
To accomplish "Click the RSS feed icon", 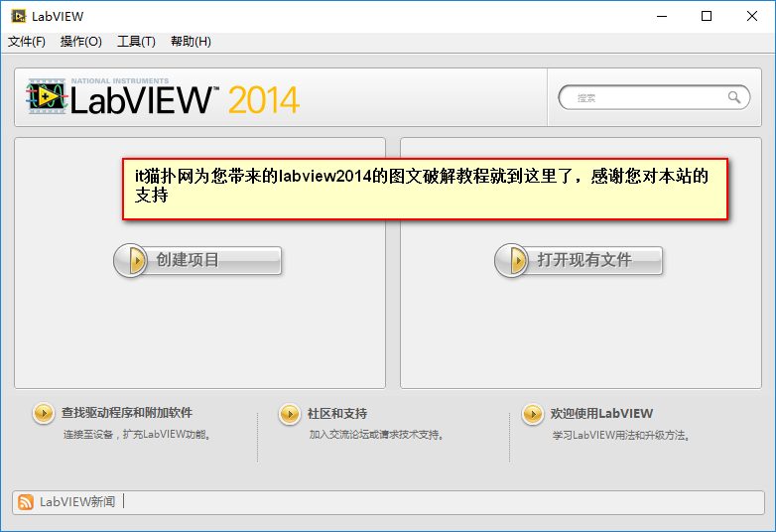I will click(26, 502).
